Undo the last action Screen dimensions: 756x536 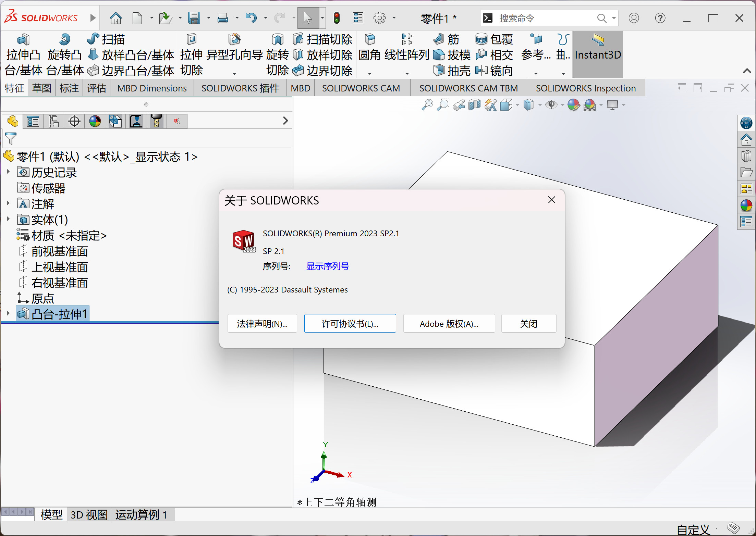[x=251, y=18]
